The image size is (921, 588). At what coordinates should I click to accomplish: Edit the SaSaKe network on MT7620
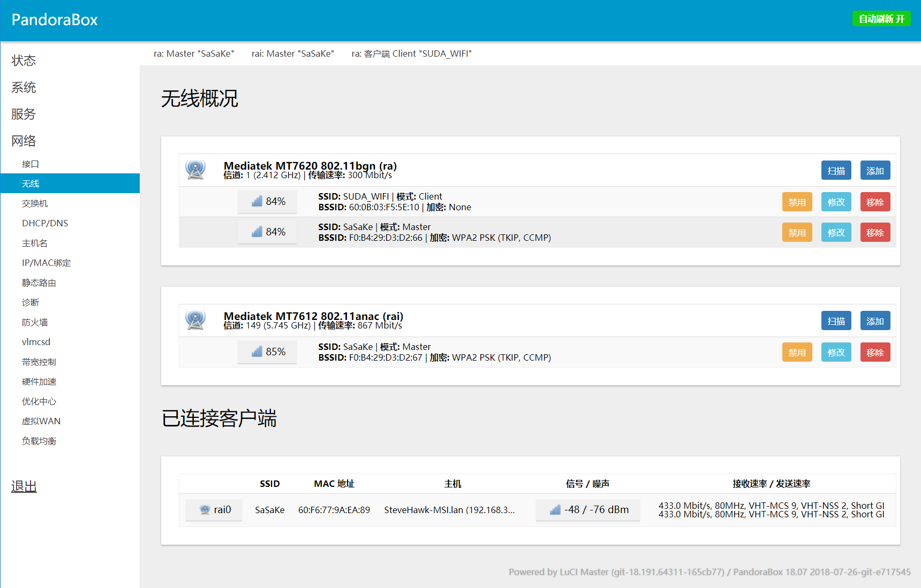[836, 233]
